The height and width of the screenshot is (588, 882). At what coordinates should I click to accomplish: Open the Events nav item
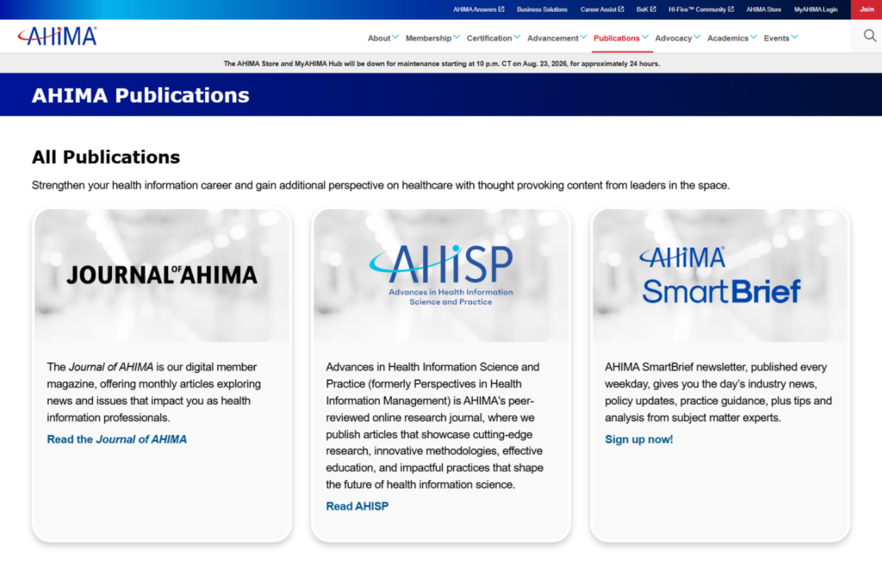coord(776,38)
